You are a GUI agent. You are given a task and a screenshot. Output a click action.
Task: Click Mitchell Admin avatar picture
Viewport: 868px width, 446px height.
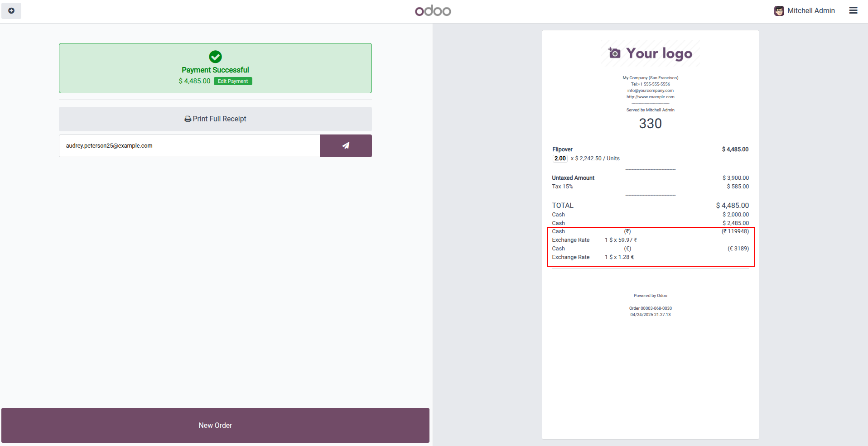click(779, 11)
